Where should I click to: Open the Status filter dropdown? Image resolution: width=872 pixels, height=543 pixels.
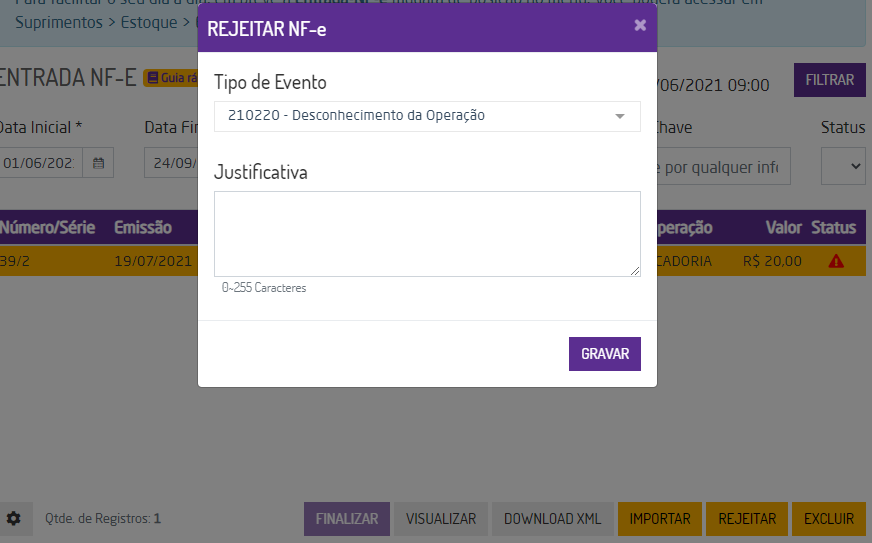pyautogui.click(x=843, y=166)
